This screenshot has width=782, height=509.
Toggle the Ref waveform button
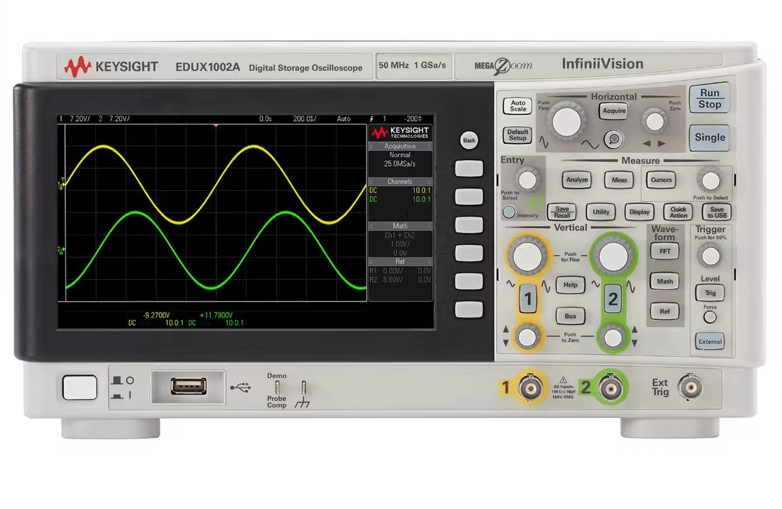(x=664, y=312)
